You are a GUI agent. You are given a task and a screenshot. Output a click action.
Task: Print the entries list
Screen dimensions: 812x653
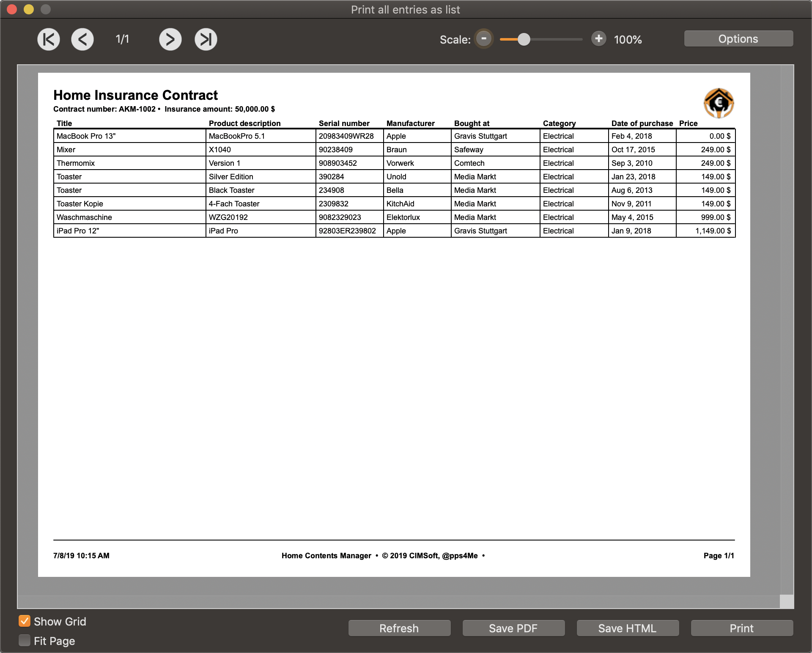coord(742,628)
